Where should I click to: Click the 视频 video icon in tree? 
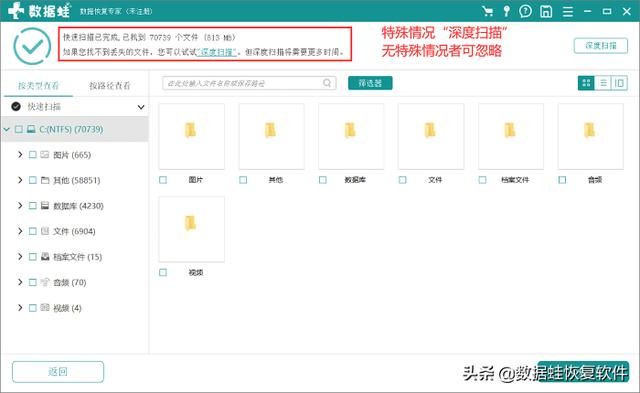[x=45, y=307]
